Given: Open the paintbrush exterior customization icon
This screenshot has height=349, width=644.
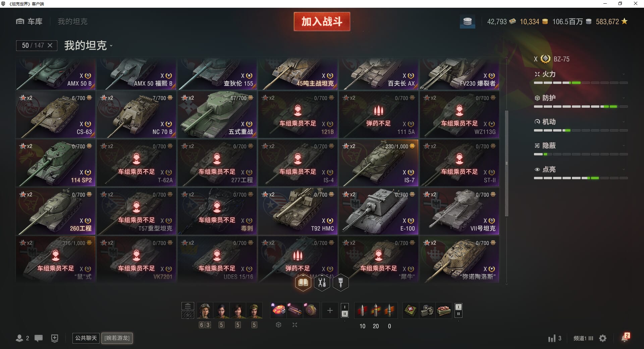Looking at the screenshot, I should (x=341, y=283).
